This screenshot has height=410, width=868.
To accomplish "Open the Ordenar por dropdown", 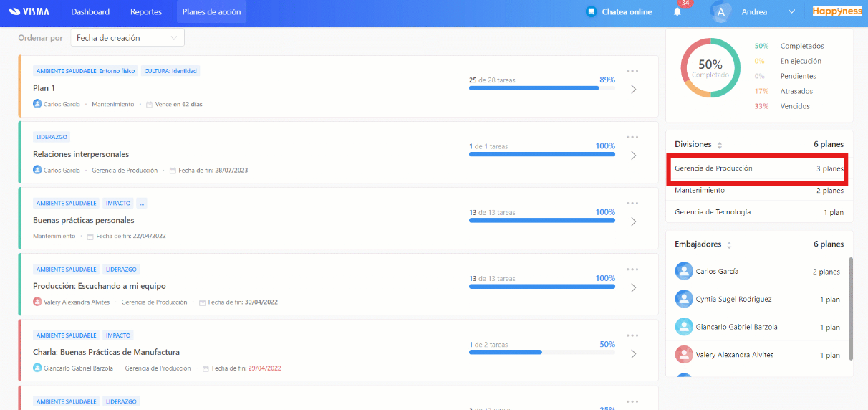I will pyautogui.click(x=127, y=38).
